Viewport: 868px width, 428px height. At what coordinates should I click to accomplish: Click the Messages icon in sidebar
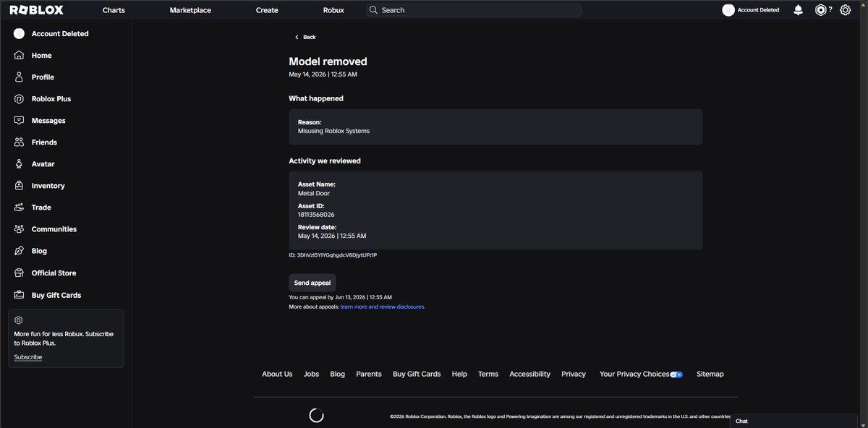[x=20, y=121]
